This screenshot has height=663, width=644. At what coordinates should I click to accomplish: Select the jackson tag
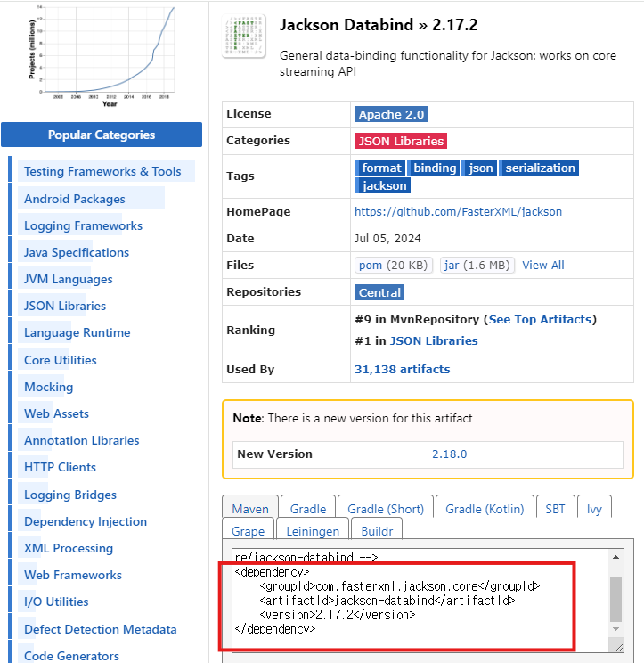coord(383,185)
